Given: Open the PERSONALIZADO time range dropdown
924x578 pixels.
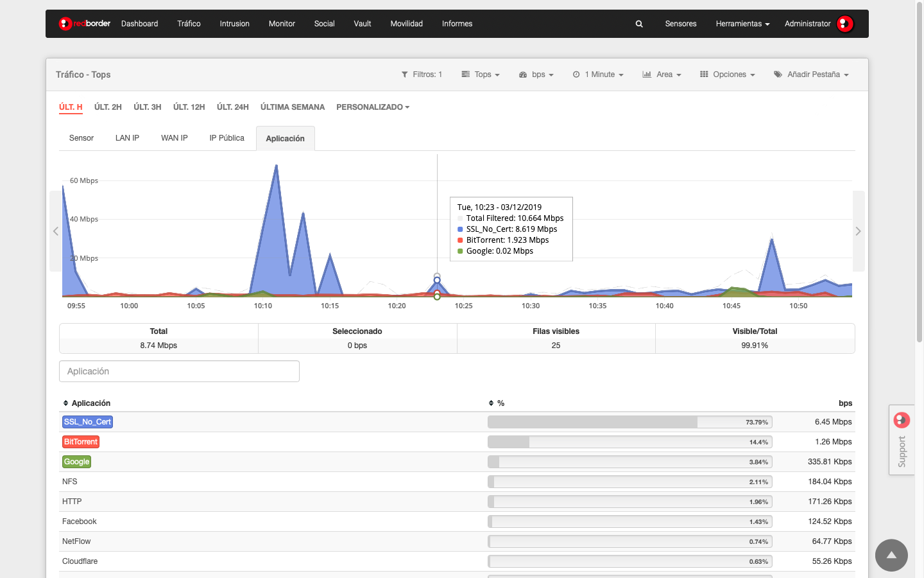Looking at the screenshot, I should pyautogui.click(x=373, y=107).
